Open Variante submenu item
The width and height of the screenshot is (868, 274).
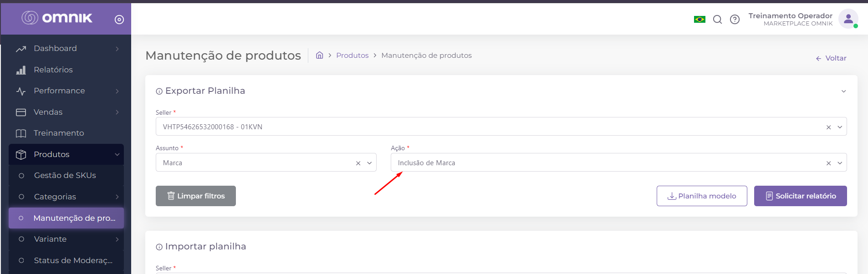(x=66, y=239)
